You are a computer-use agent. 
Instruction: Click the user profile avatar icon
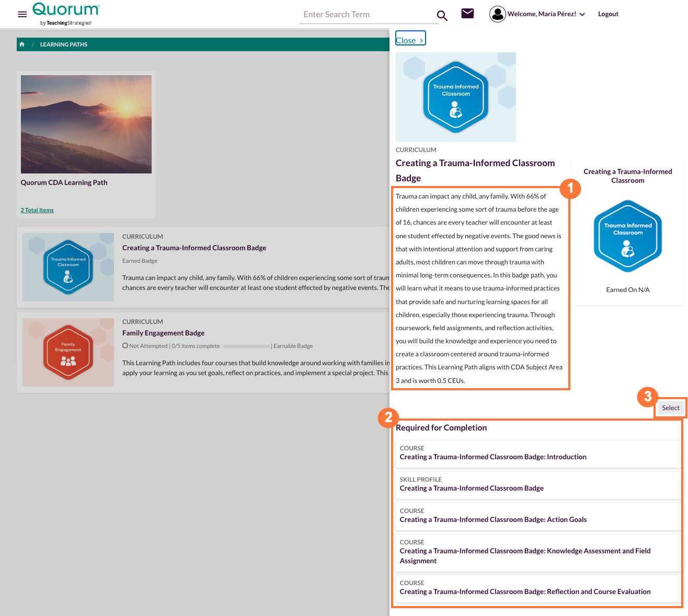pyautogui.click(x=497, y=14)
